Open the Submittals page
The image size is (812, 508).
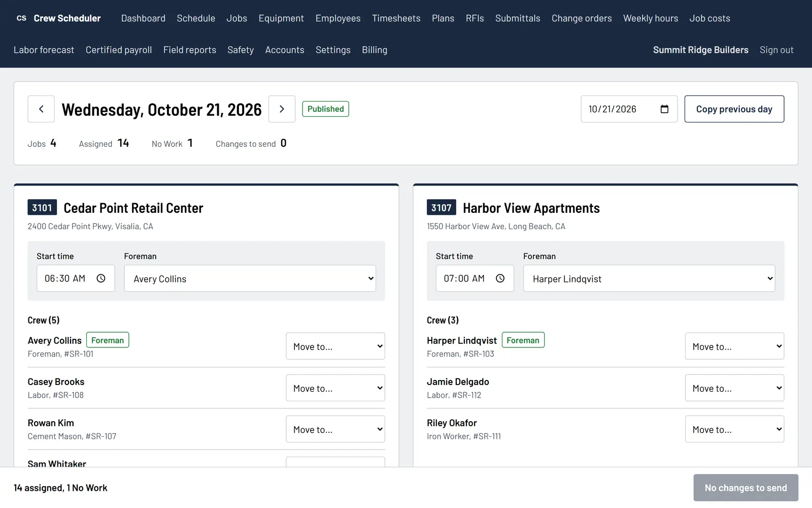coord(518,18)
